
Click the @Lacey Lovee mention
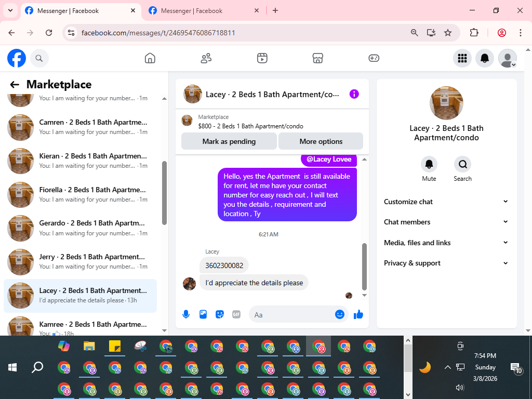coord(329,159)
